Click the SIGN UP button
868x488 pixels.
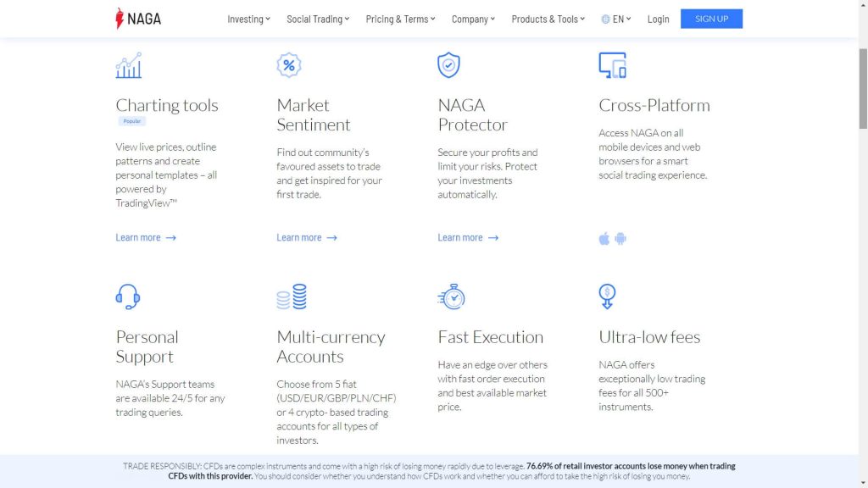point(711,18)
